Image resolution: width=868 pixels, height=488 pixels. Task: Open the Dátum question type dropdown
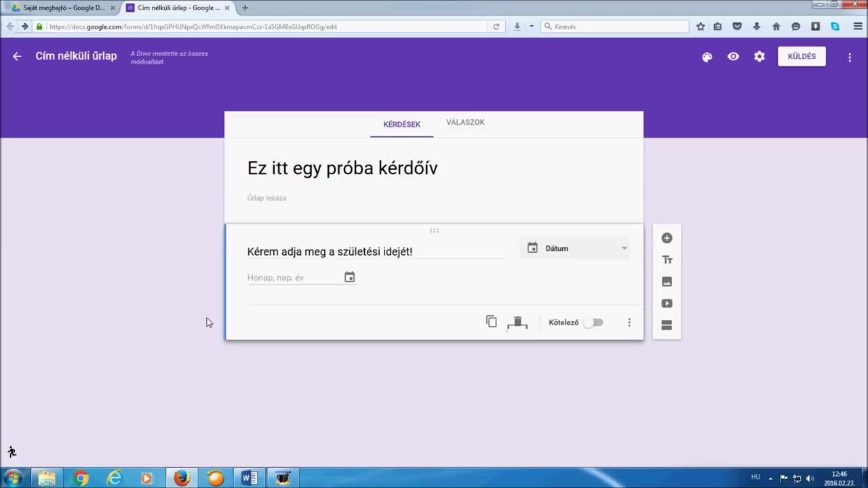pos(576,248)
